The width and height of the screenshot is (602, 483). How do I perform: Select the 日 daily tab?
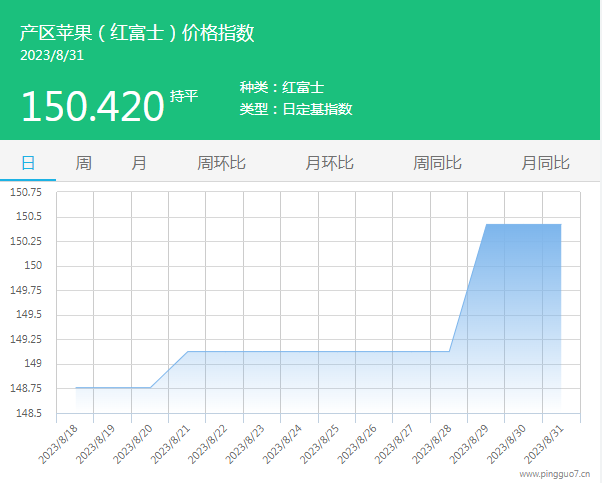[28, 162]
